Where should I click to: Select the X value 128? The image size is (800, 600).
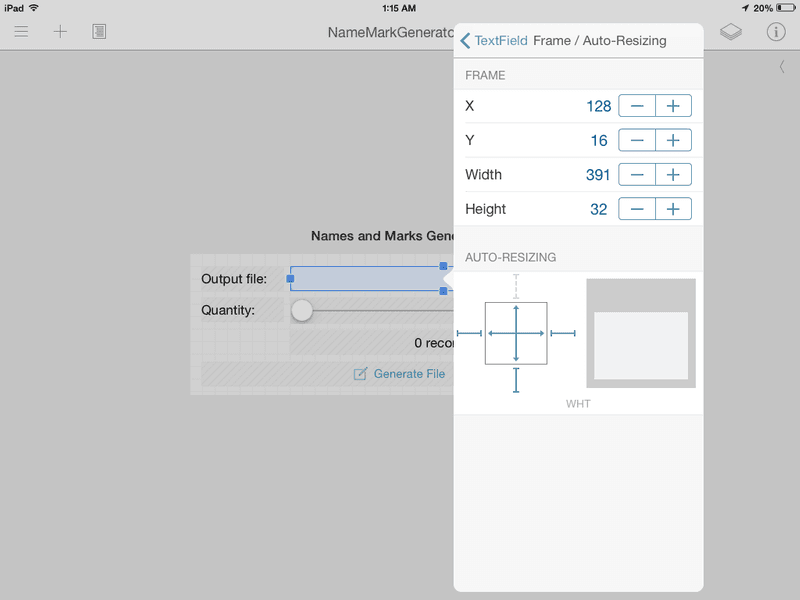(598, 106)
